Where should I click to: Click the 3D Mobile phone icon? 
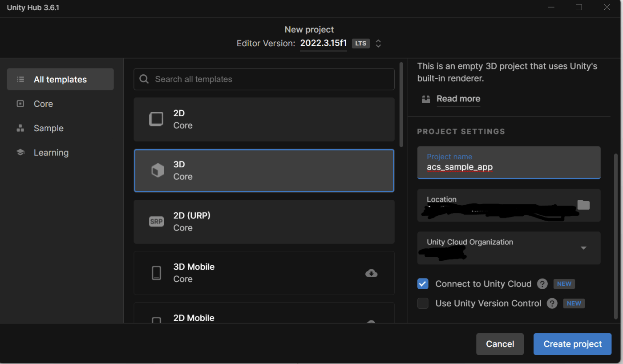tap(156, 273)
